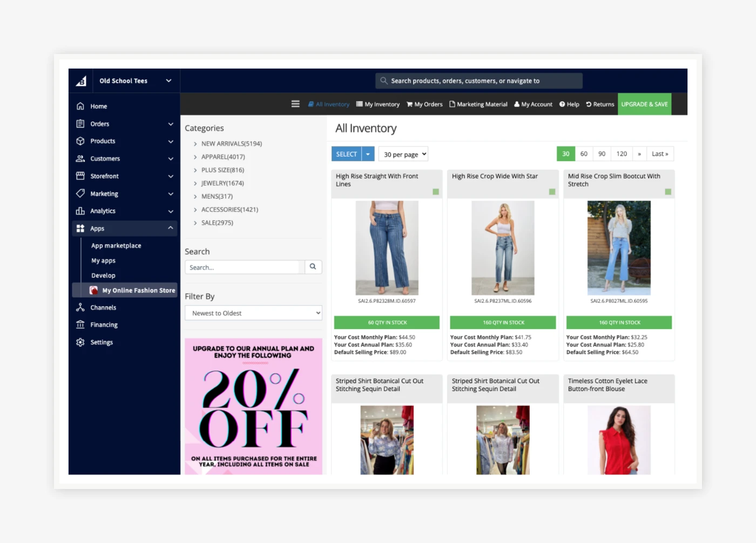This screenshot has height=543, width=756.
Task: Click the BigCommerce logo icon
Action: (x=81, y=81)
